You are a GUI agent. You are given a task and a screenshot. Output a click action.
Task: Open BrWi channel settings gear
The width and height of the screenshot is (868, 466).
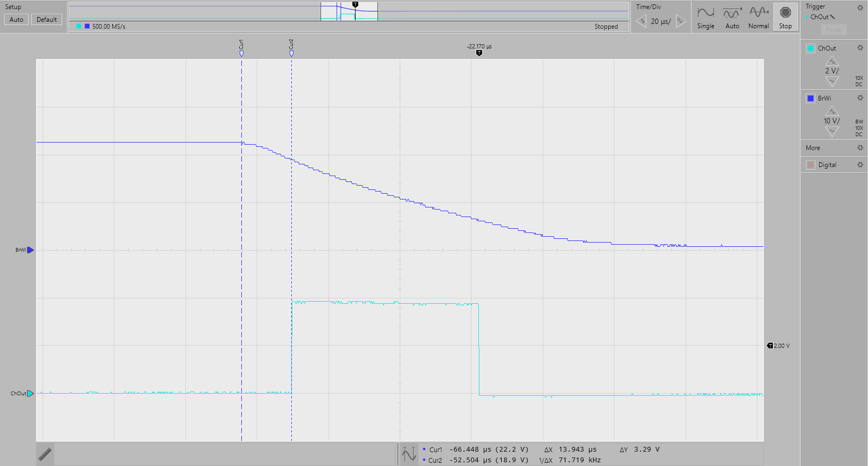click(x=860, y=98)
